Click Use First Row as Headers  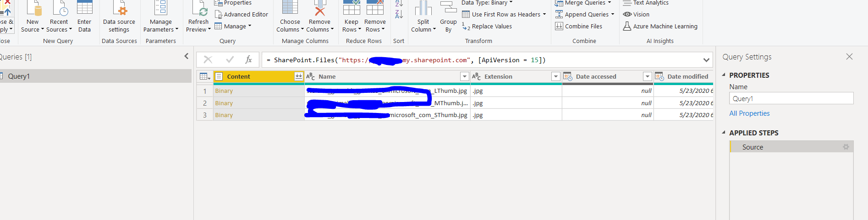[x=504, y=15]
